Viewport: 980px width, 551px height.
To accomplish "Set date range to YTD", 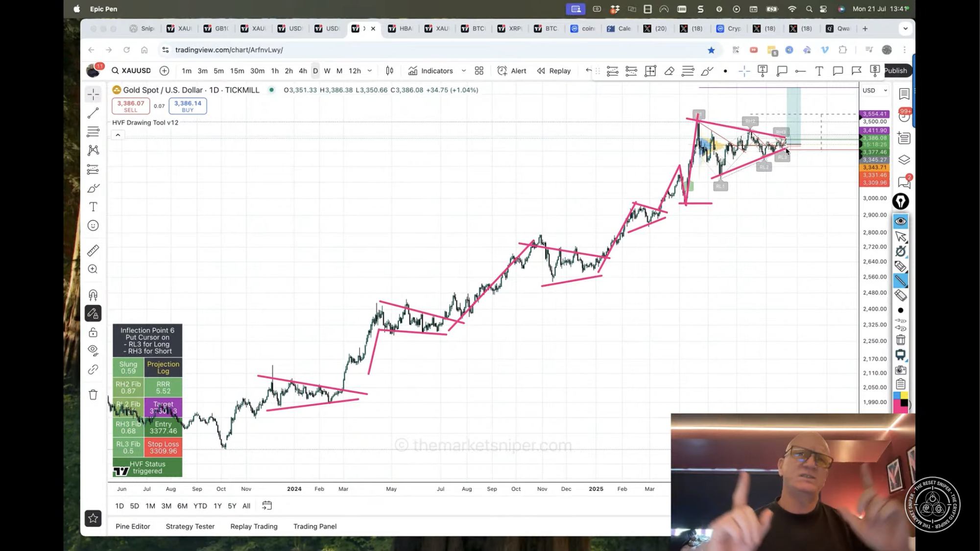I will [x=200, y=506].
